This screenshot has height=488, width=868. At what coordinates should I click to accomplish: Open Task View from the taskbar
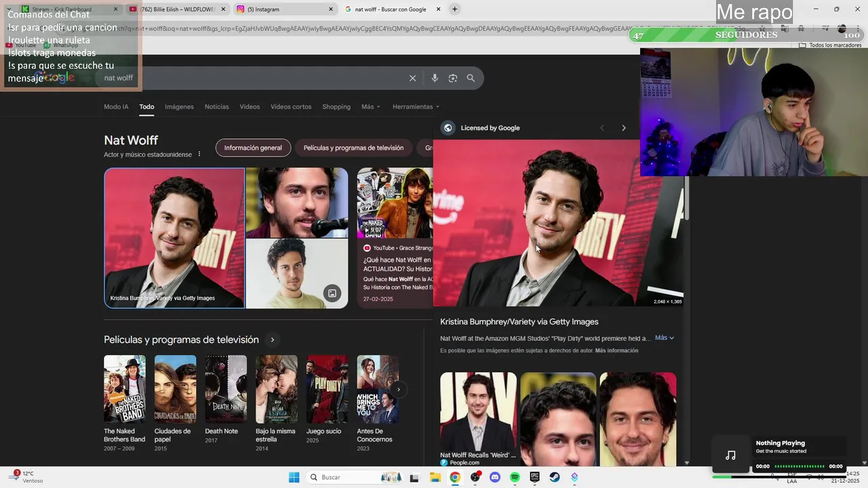coord(414,477)
